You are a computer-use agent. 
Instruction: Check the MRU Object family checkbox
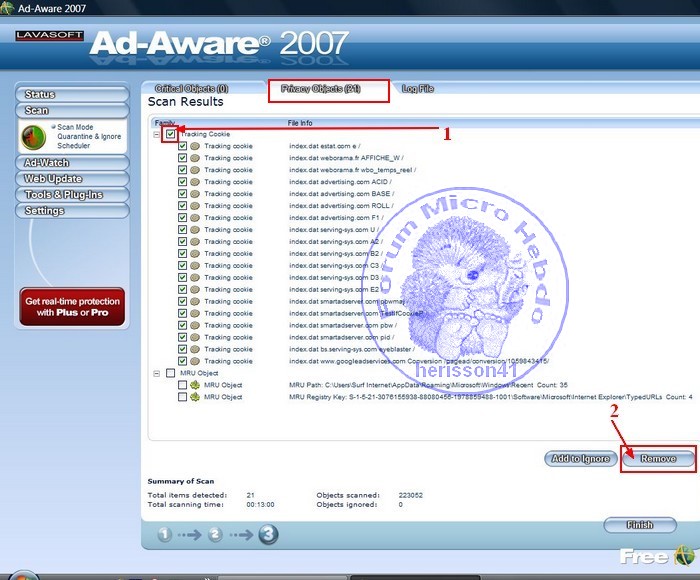171,373
